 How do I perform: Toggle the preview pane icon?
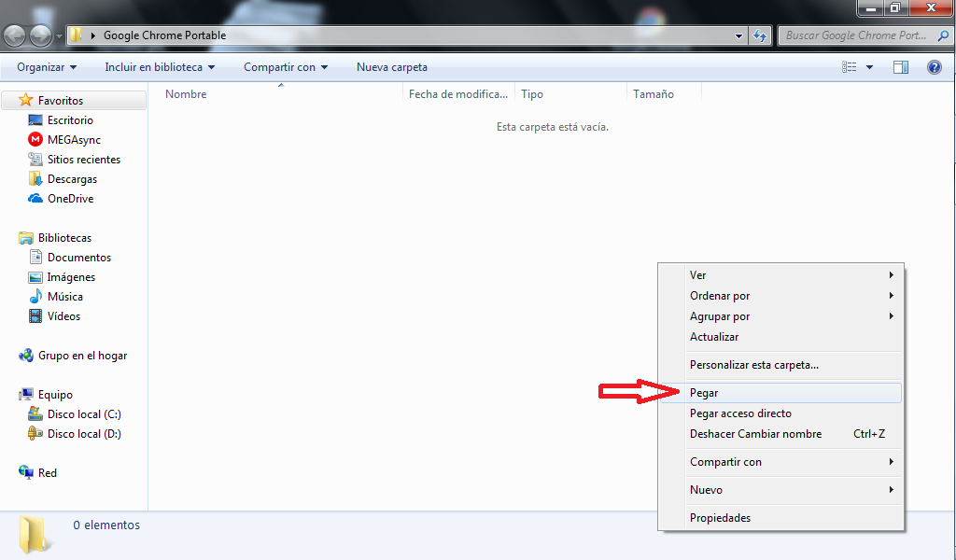point(901,67)
